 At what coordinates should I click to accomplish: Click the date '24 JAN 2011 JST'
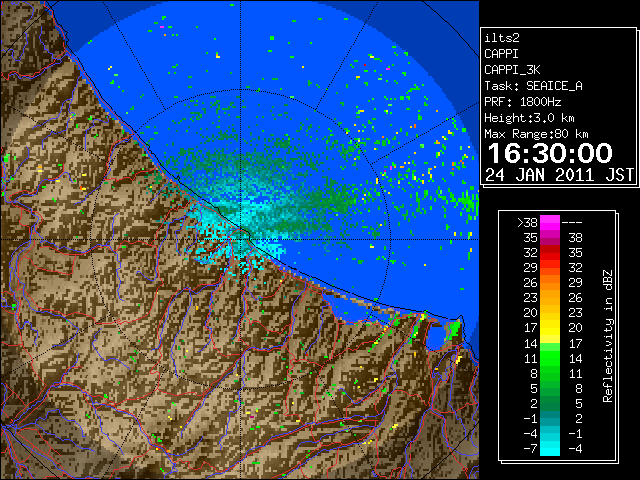point(559,175)
